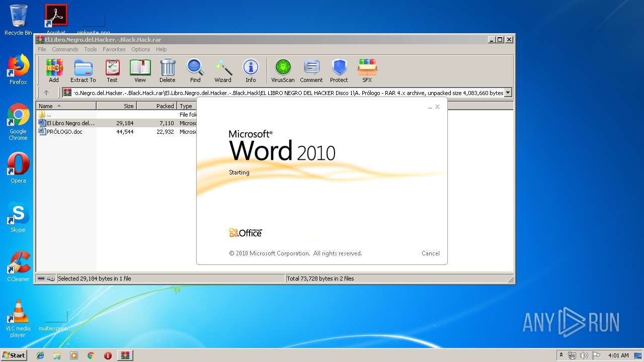The image size is (644, 362).
Task: Click the volume speaker tray icon
Action: click(x=584, y=355)
